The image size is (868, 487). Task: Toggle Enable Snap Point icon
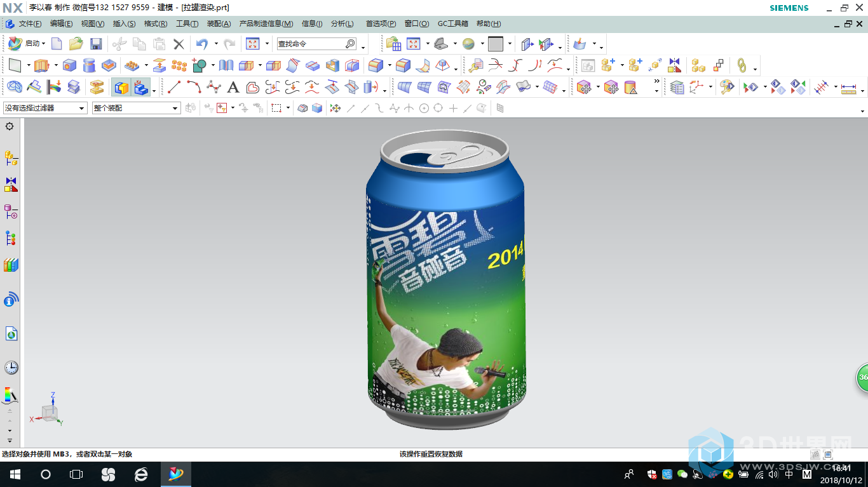335,108
